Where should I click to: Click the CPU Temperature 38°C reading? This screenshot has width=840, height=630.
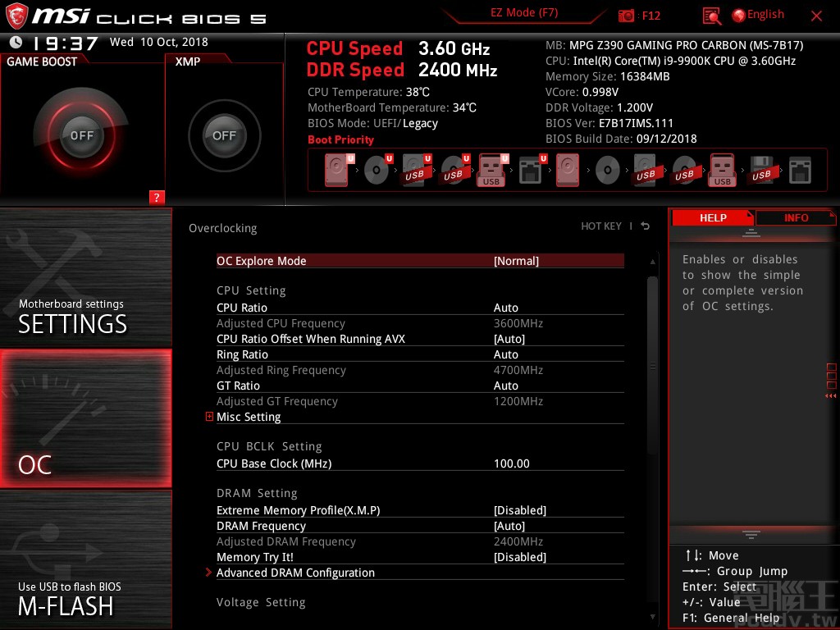coord(368,92)
